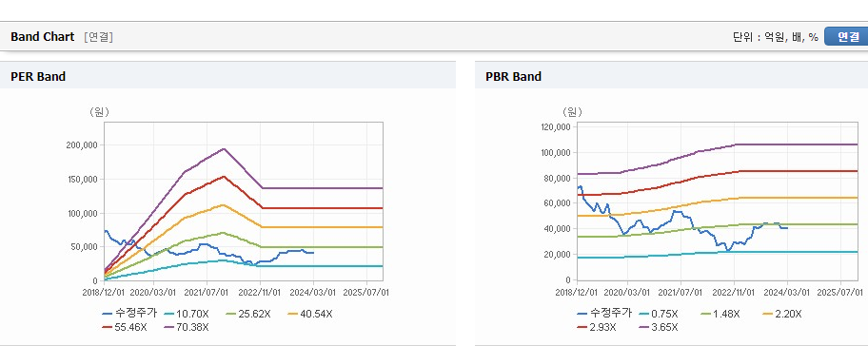Click the 55.46X legend entry
This screenshot has height=346, width=868.
(x=125, y=327)
